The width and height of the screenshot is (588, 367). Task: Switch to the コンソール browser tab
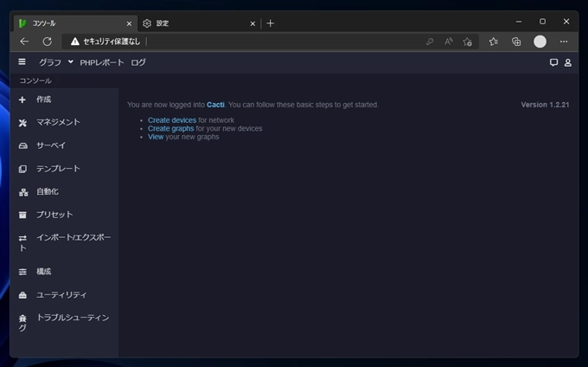75,23
